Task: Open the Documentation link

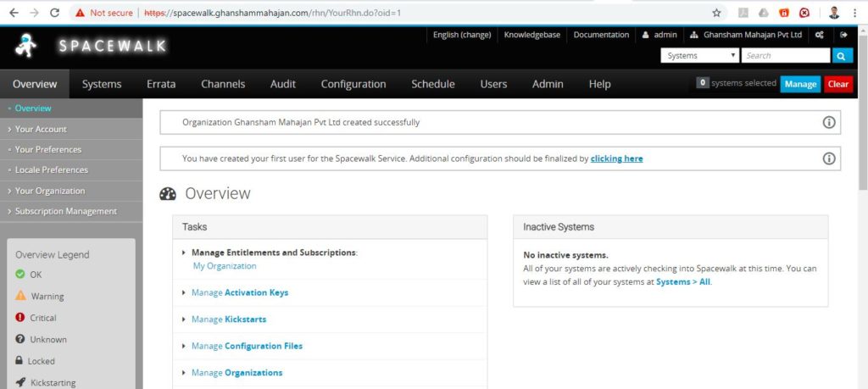Action: pyautogui.click(x=601, y=35)
